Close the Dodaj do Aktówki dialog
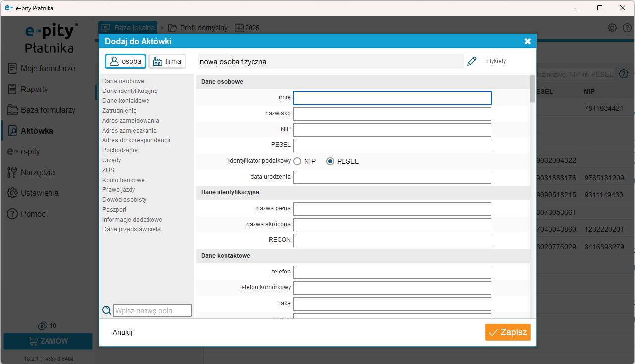Image resolution: width=635 pixels, height=364 pixels. click(527, 41)
